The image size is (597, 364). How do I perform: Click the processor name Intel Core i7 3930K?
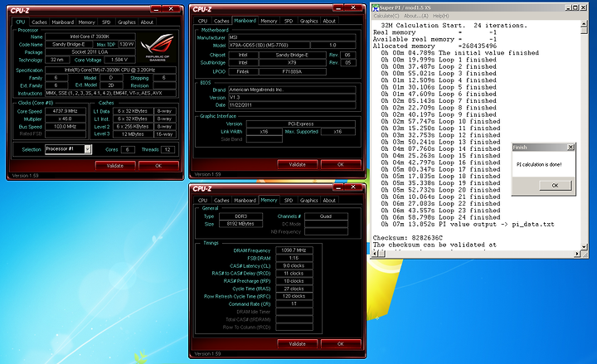(x=90, y=36)
